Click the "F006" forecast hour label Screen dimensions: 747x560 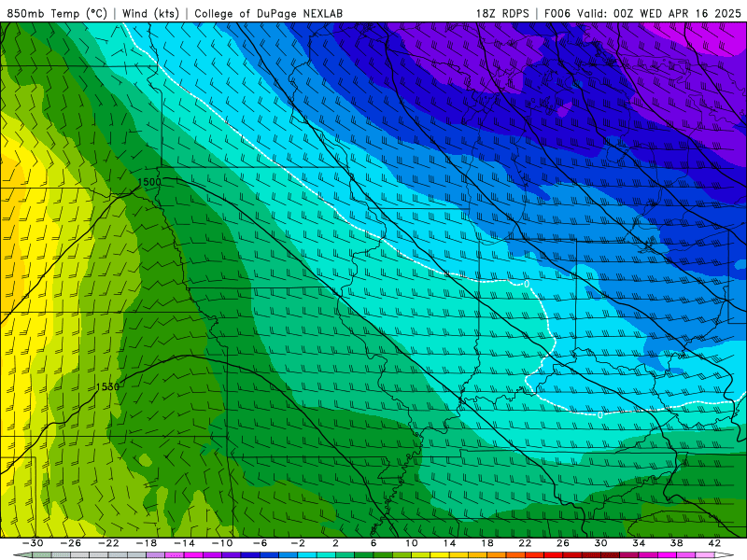click(x=557, y=13)
